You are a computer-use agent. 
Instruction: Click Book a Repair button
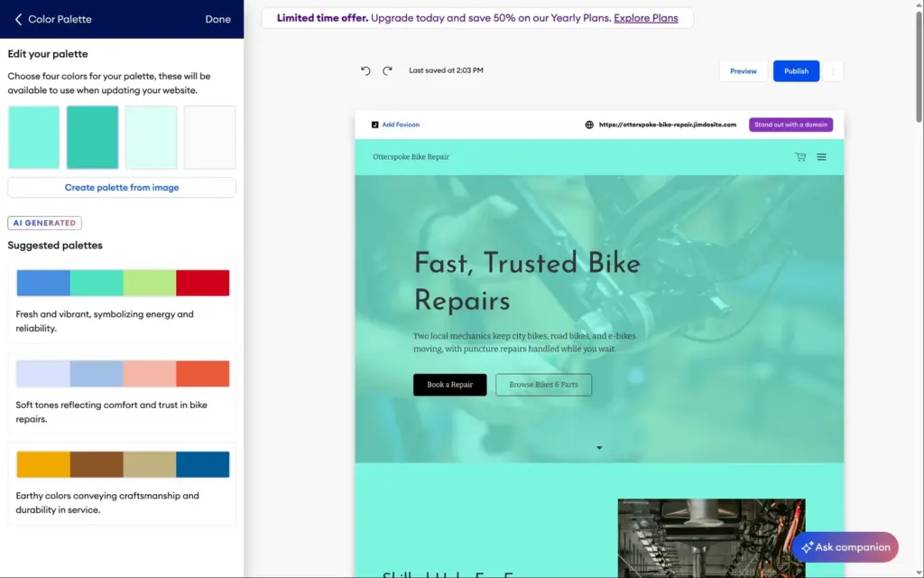(449, 385)
